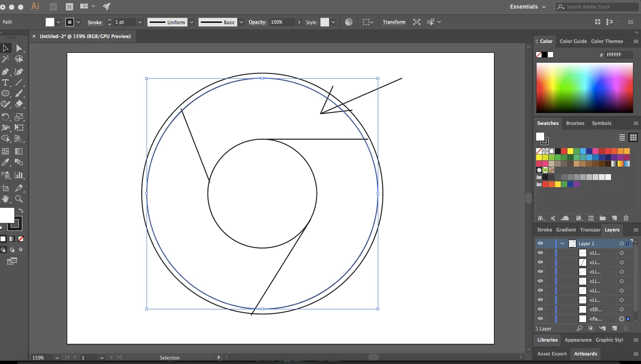The image size is (641, 364).
Task: Set paint mode to None in toolbar
Action: coord(21,239)
